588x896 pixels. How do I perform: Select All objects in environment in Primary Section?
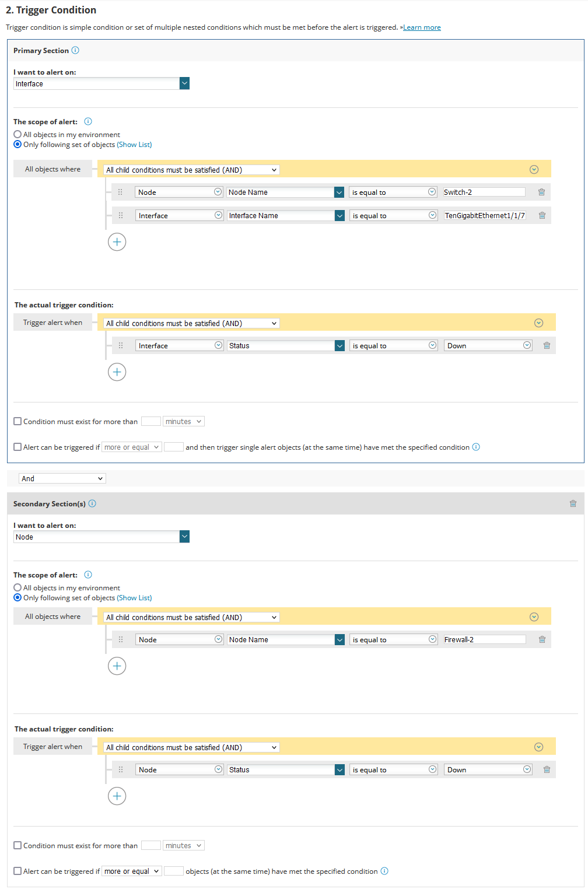pyautogui.click(x=17, y=135)
